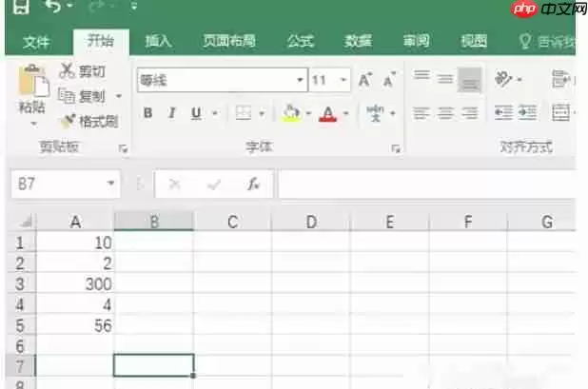588x389 pixels.
Task: Select cell A3 containing 300
Action: pyautogui.click(x=74, y=283)
